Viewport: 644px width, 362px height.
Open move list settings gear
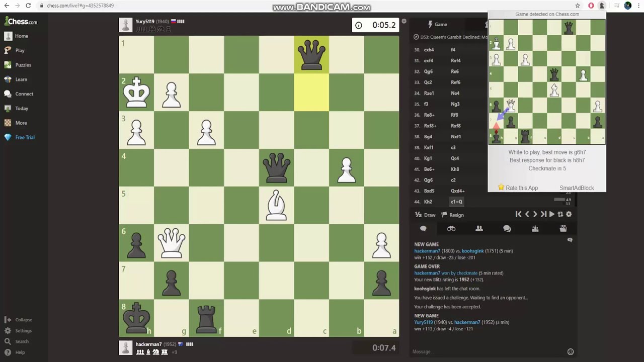click(x=569, y=214)
